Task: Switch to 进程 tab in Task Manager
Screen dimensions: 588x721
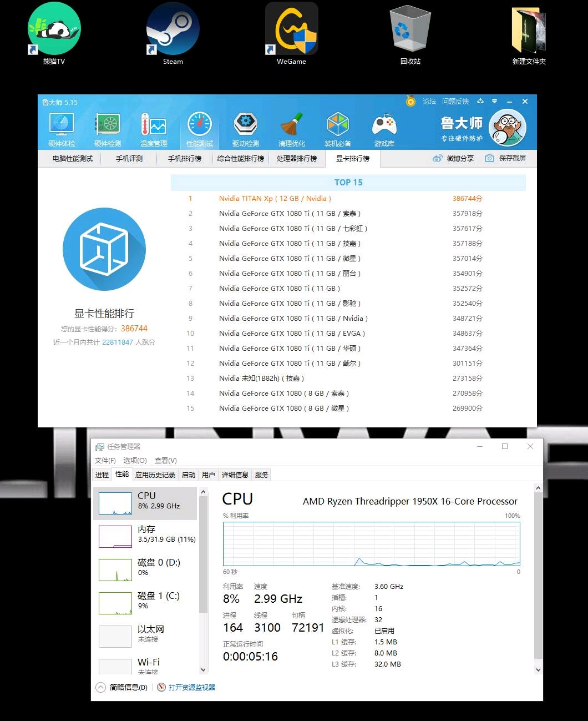Action: pyautogui.click(x=102, y=475)
